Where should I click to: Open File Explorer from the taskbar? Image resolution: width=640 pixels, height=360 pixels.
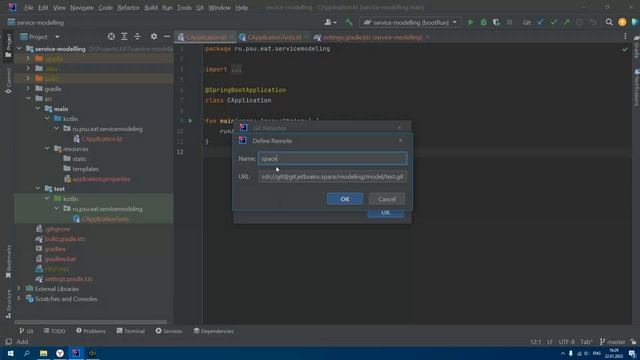[43, 353]
